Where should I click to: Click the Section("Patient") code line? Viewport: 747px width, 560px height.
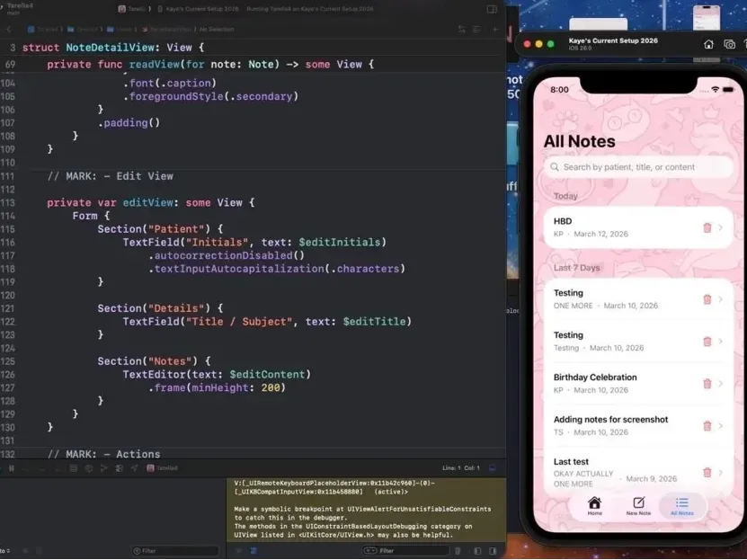(160, 229)
